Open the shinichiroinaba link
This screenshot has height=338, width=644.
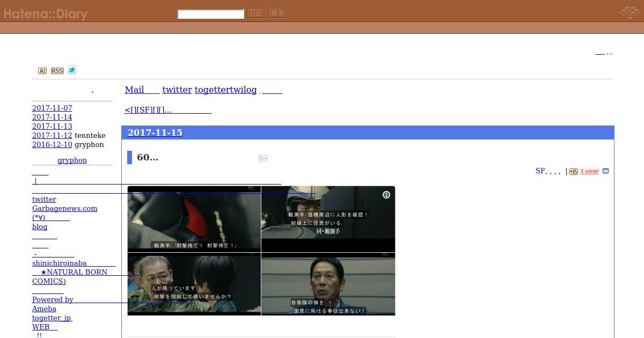(x=74, y=263)
